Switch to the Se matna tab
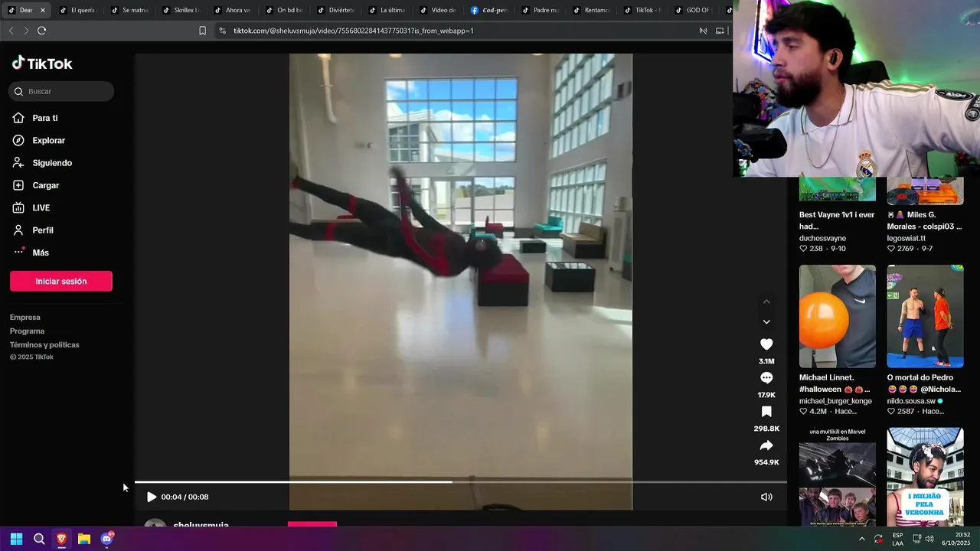The width and height of the screenshot is (980, 551). [129, 10]
